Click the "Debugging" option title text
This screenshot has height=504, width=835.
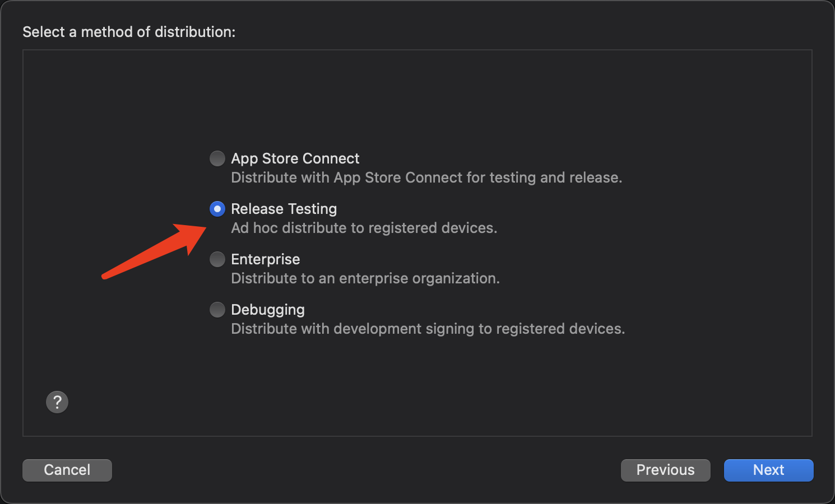268,310
